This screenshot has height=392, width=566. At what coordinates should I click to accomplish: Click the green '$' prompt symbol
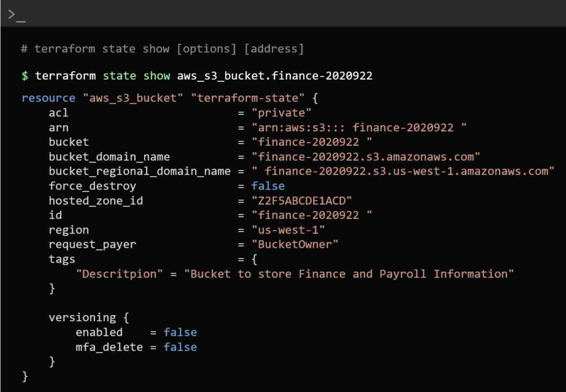click(x=25, y=76)
